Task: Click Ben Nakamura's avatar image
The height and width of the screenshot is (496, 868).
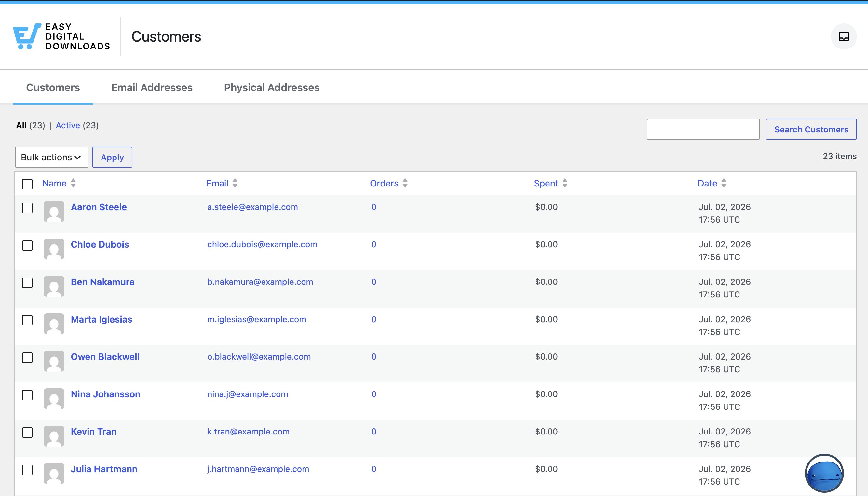Action: point(54,286)
